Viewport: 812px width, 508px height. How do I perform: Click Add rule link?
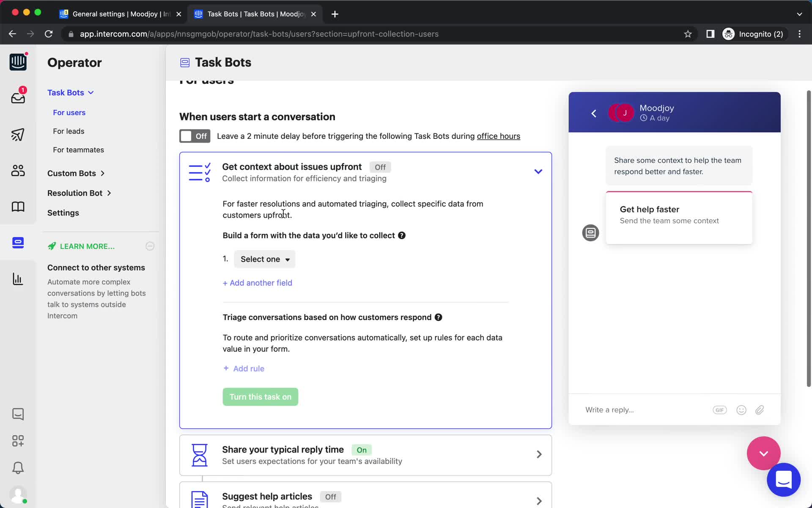point(244,369)
